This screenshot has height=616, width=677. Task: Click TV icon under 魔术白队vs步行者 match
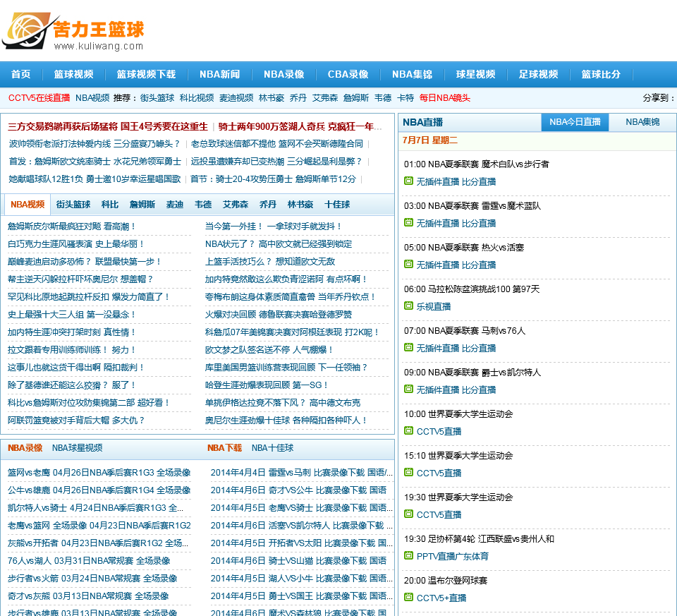(x=408, y=181)
